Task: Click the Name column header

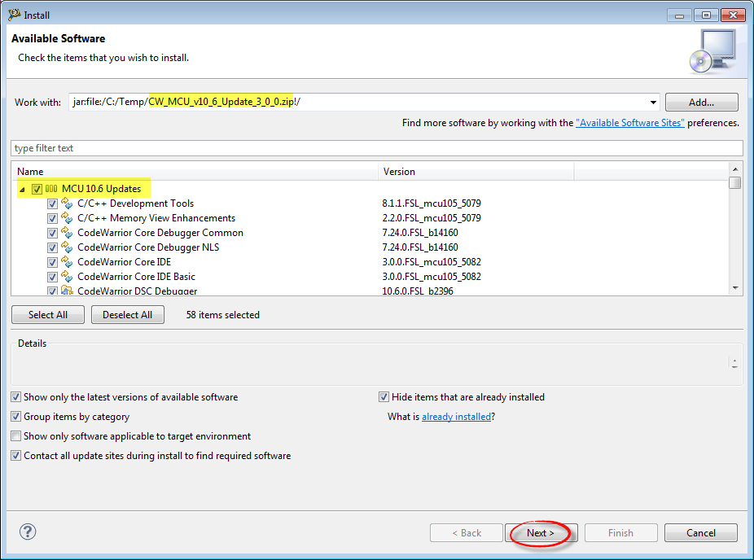Action: [x=195, y=171]
